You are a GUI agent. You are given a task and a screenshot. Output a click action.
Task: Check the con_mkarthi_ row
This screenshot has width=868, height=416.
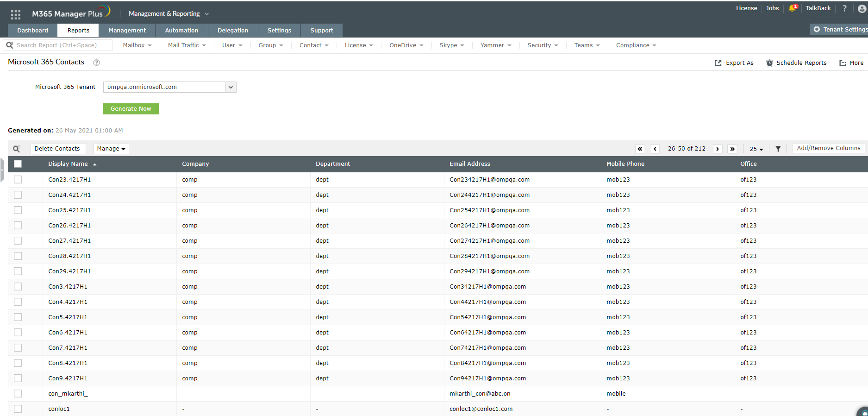(18, 394)
